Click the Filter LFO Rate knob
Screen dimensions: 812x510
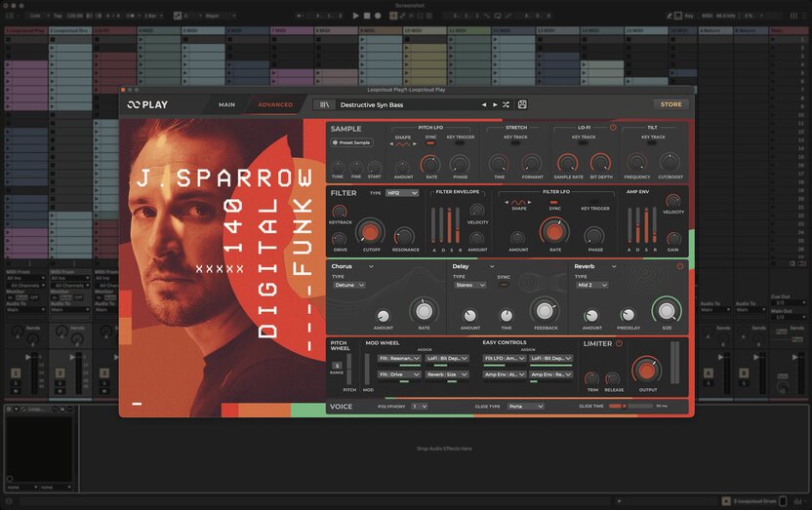[554, 231]
